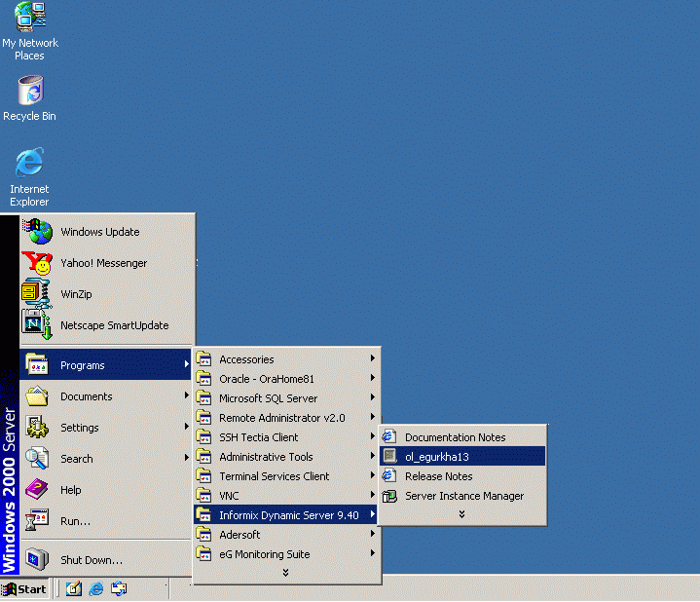The width and height of the screenshot is (700, 602).
Task: Expand the Programs submenu arrow
Action: click(x=187, y=364)
